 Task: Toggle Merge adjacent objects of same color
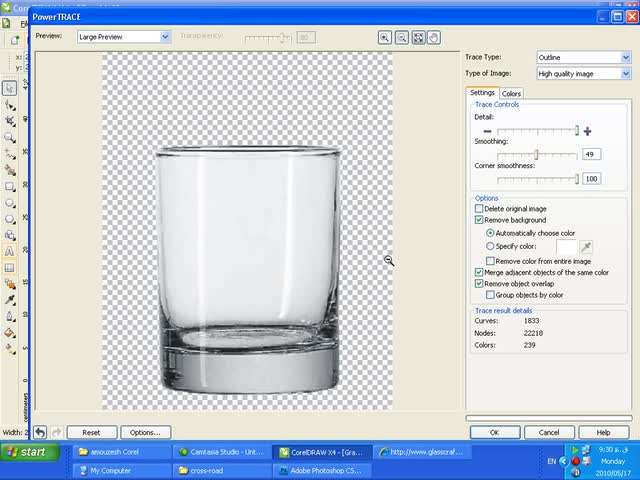click(479, 272)
